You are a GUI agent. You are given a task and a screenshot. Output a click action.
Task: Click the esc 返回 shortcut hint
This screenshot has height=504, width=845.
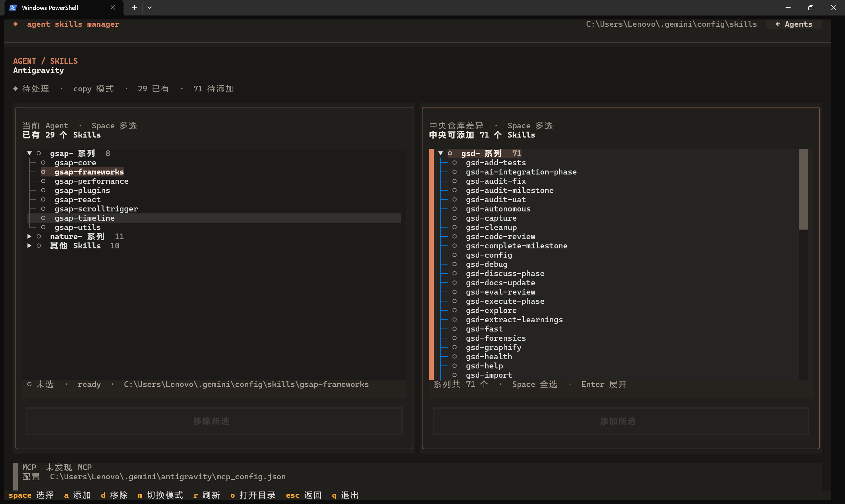pyautogui.click(x=304, y=495)
